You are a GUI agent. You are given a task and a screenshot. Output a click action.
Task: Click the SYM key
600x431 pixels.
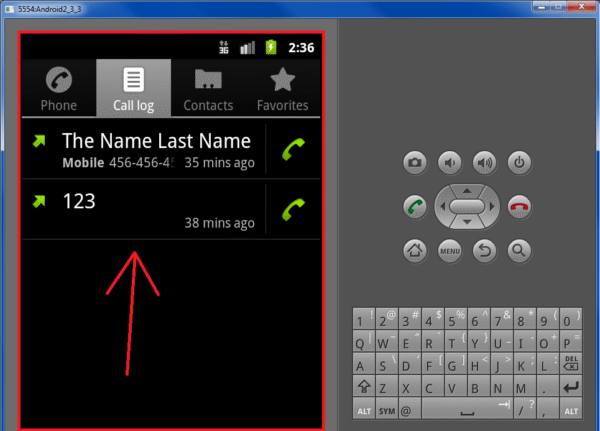[x=387, y=408]
